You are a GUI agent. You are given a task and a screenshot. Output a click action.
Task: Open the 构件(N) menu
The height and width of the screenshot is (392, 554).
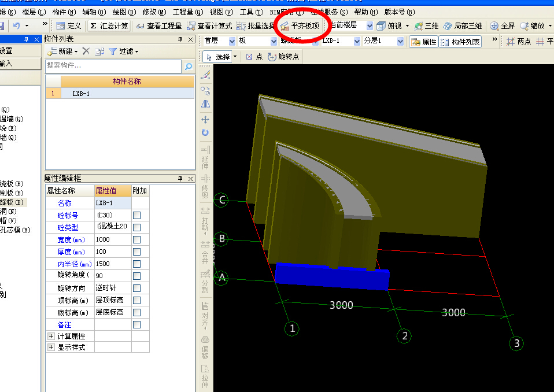pos(64,12)
